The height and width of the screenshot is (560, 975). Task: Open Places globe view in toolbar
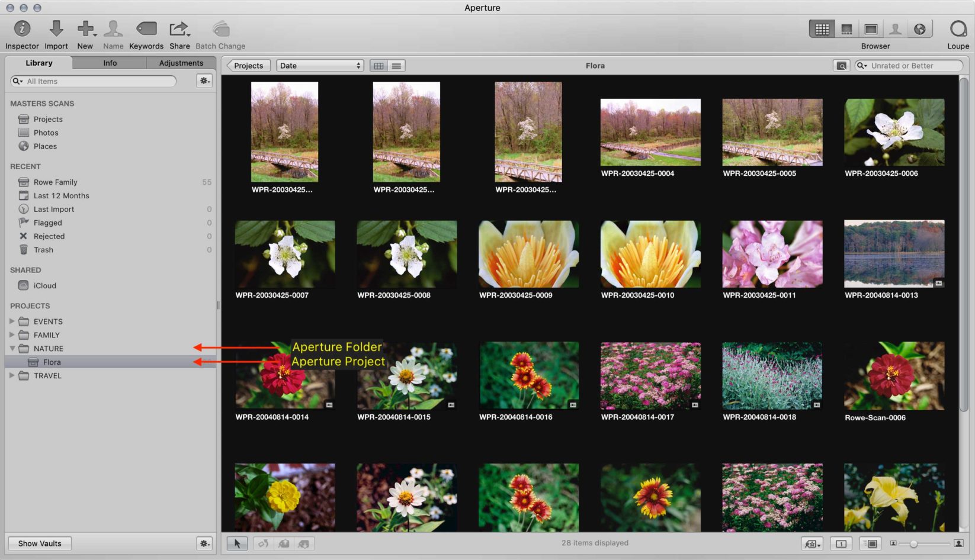(920, 29)
